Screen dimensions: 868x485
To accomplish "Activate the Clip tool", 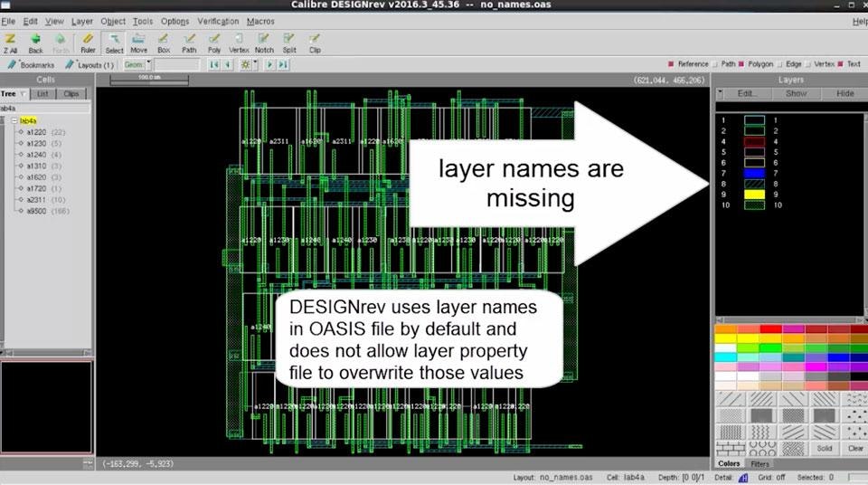I will click(x=315, y=43).
